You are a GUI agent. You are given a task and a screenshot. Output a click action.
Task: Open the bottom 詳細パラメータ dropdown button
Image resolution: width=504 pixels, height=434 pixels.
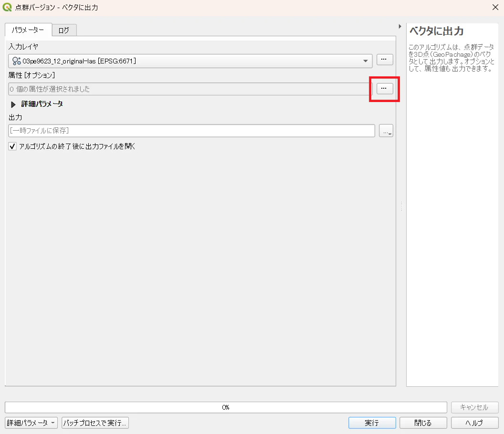tap(31, 423)
